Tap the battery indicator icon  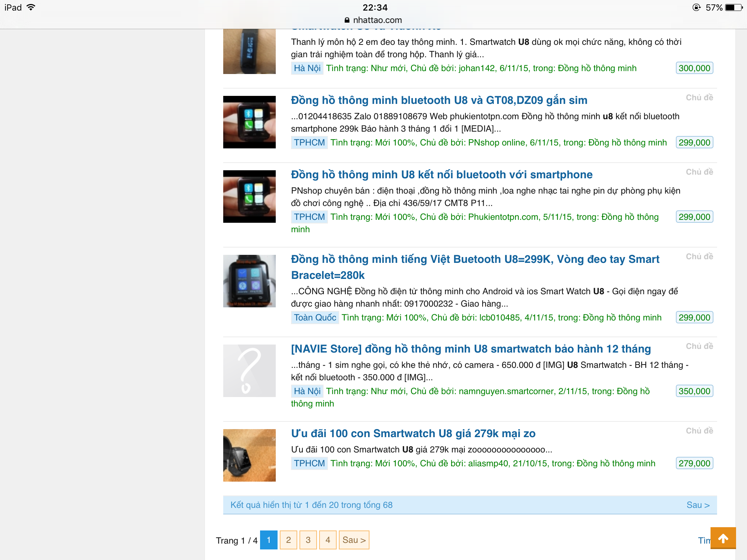(734, 7)
